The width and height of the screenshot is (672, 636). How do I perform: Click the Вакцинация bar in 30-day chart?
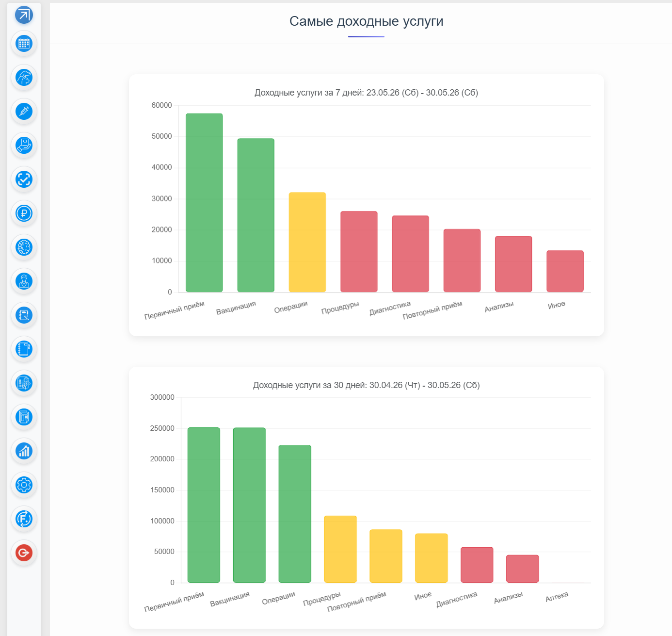(249, 505)
